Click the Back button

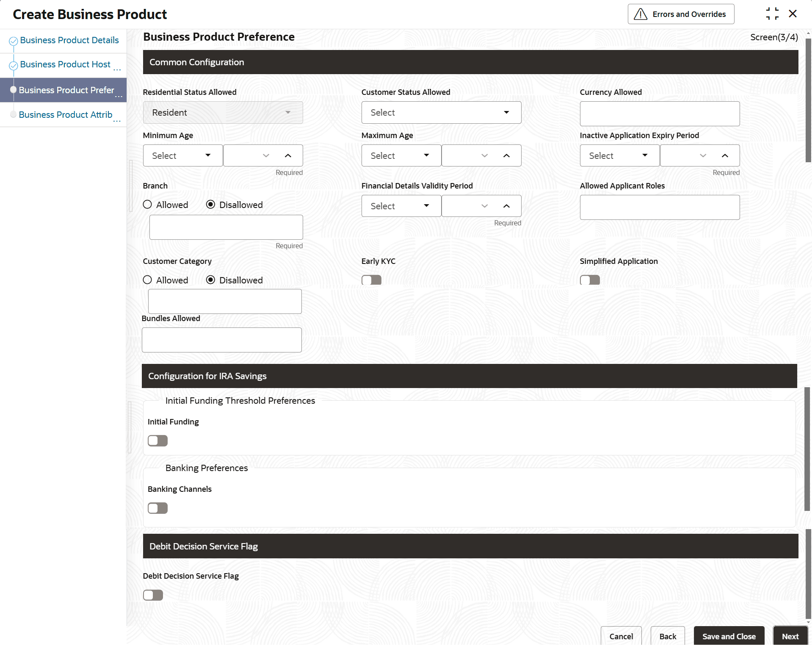(668, 636)
